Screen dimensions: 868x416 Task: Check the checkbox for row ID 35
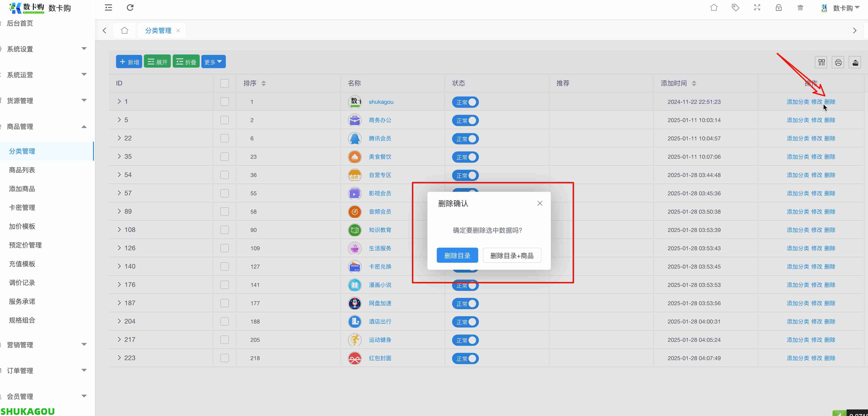click(x=224, y=157)
